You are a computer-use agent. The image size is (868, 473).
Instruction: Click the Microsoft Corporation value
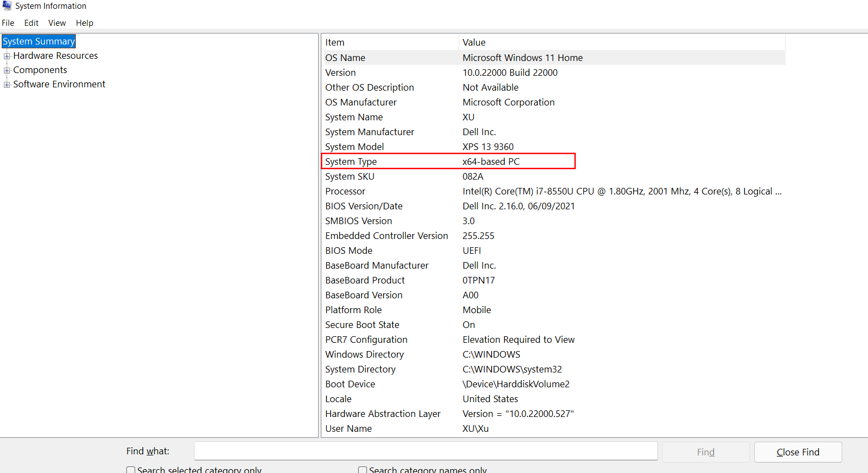point(509,102)
